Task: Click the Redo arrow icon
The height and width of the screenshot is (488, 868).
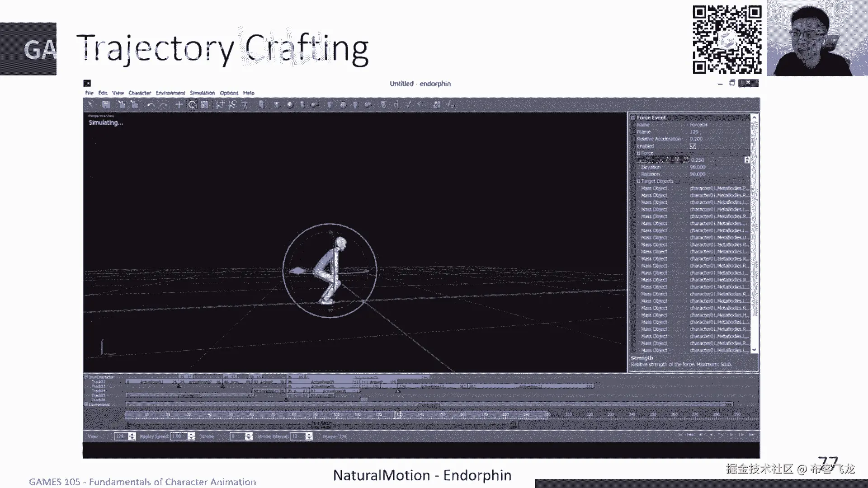Action: [x=164, y=105]
